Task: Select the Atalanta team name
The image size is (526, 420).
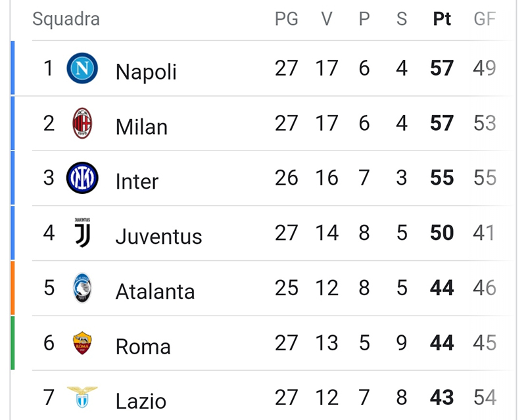Action: 155,291
